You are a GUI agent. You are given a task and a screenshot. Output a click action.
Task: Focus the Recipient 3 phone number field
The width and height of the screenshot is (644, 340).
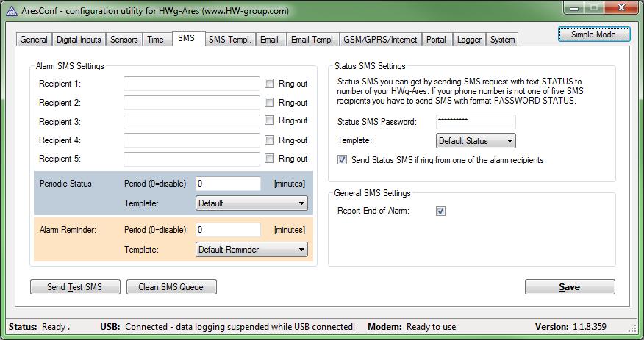pyautogui.click(x=192, y=121)
